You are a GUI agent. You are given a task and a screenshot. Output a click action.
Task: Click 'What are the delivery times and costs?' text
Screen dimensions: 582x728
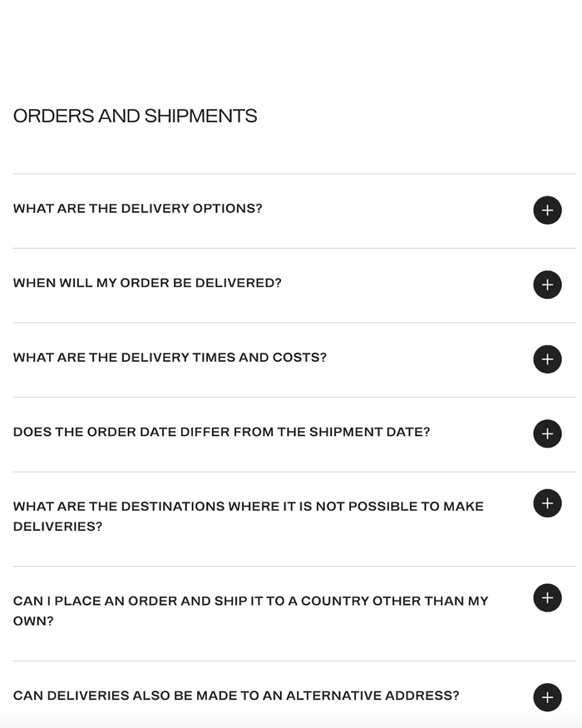[170, 358]
